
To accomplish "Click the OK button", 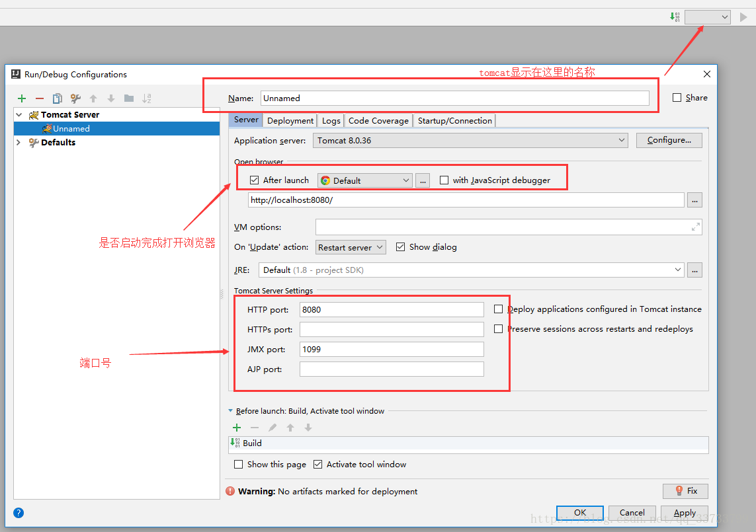I will click(580, 513).
